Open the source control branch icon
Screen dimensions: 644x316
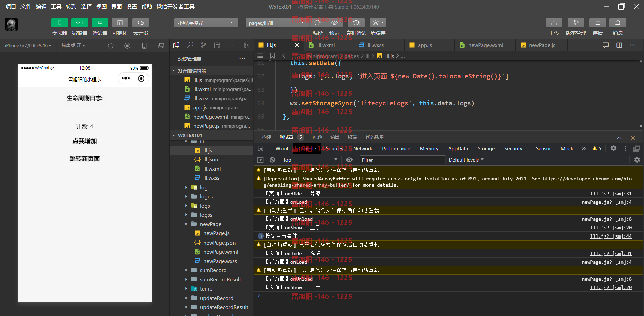click(203, 45)
